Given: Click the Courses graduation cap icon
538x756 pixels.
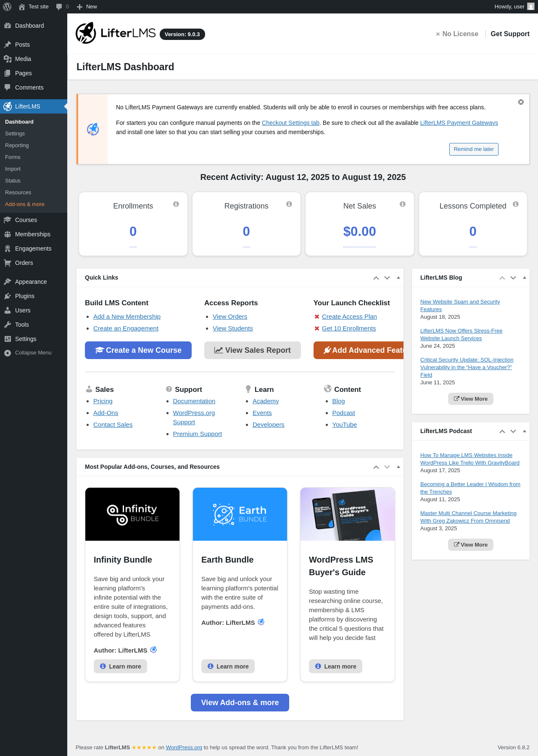Looking at the screenshot, I should pyautogui.click(x=8, y=220).
